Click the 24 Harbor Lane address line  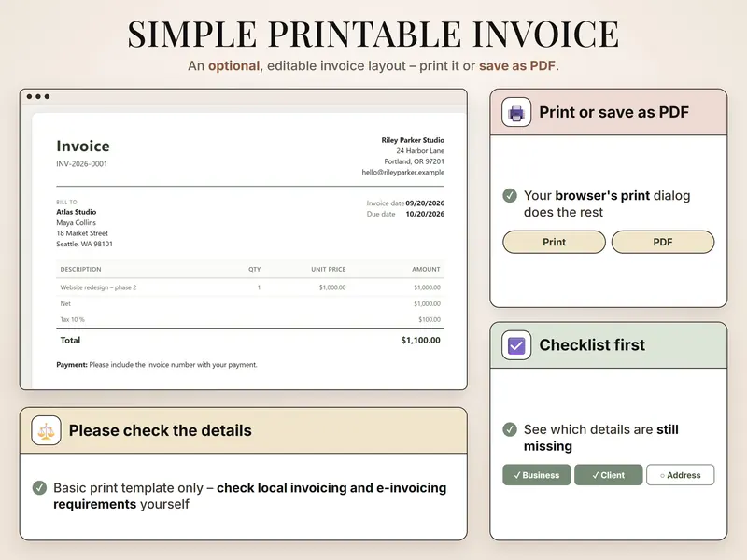click(420, 150)
